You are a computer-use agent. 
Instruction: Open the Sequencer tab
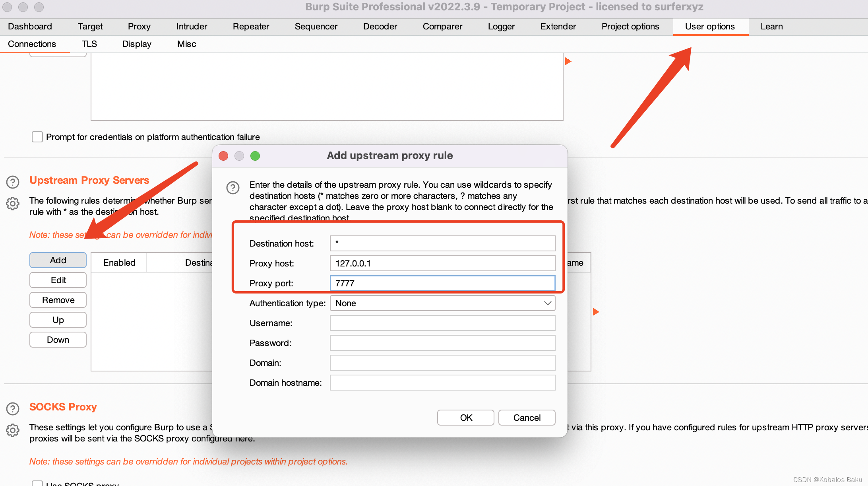click(316, 27)
